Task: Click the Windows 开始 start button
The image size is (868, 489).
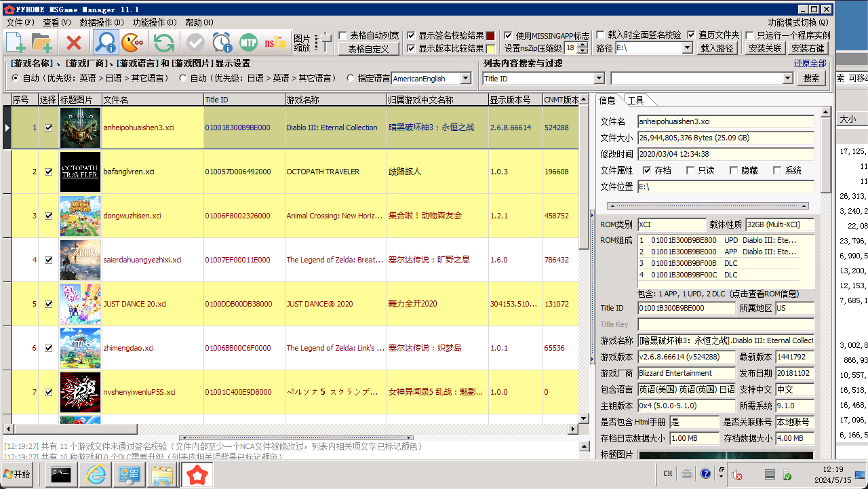Action: 18,474
